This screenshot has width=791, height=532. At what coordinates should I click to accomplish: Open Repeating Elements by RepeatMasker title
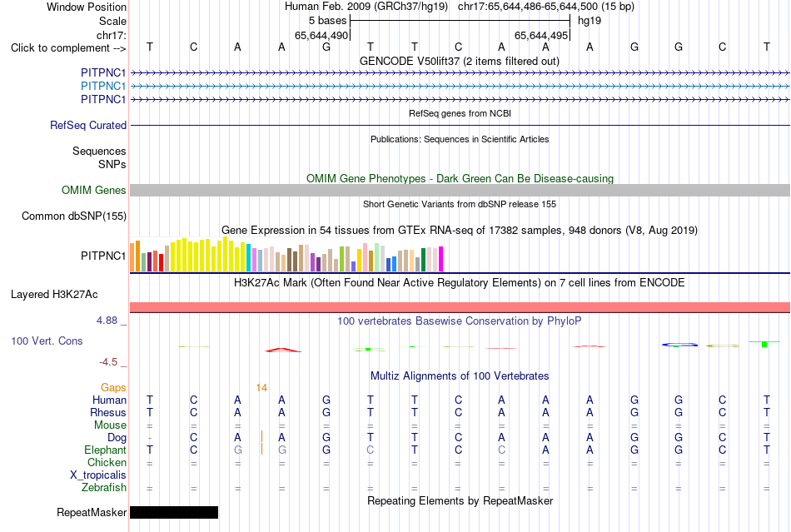(x=460, y=500)
